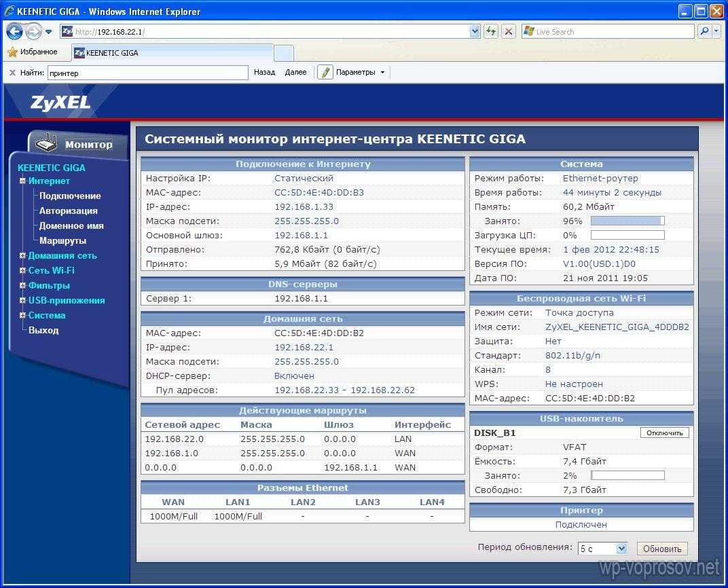Click Отключить button for USB disk

pyautogui.click(x=664, y=433)
